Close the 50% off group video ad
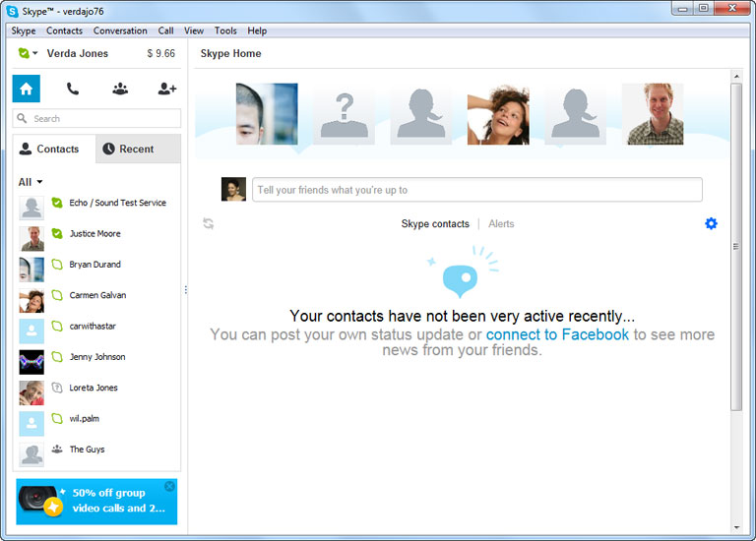The height and width of the screenshot is (541, 756). tap(169, 486)
